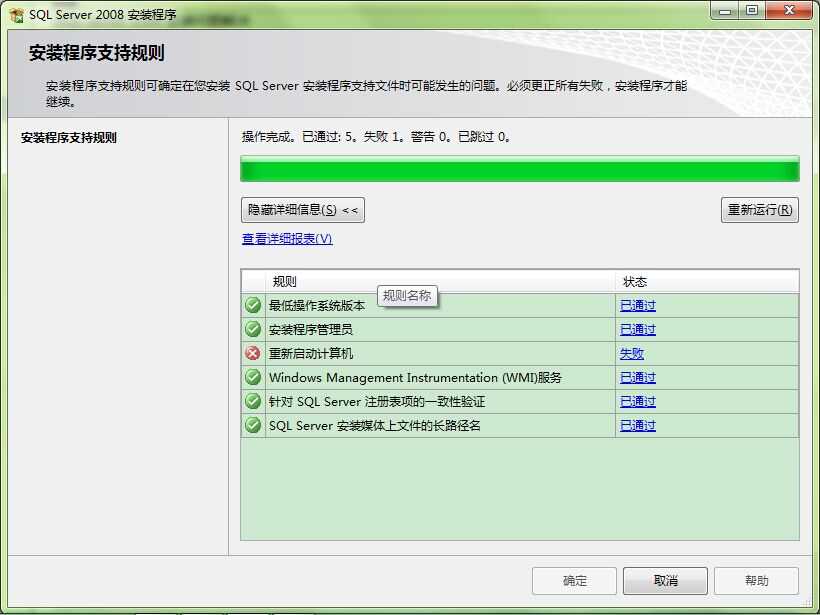
Task: Open 已通过 link for 安装媒体上文件的长路径名
Action: coord(637,426)
